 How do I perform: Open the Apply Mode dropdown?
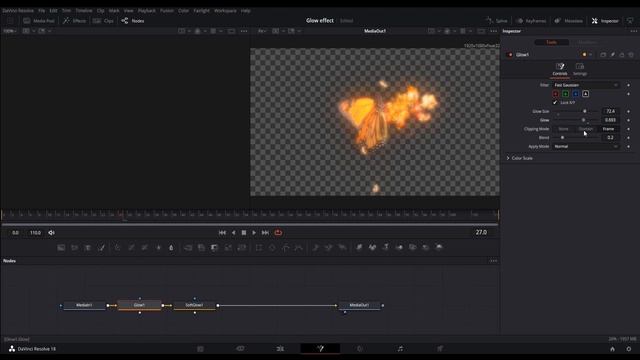pyautogui.click(x=586, y=147)
